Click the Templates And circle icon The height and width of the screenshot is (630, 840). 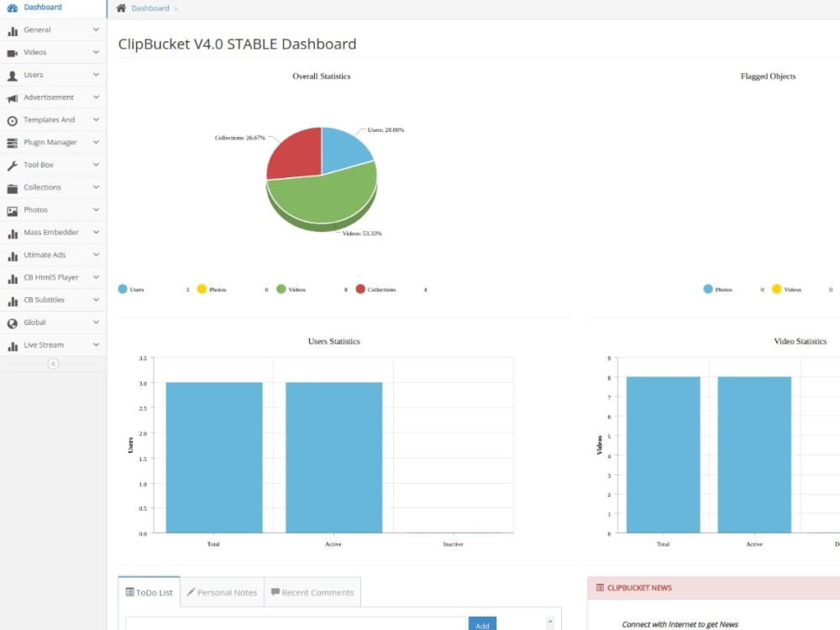(13, 120)
